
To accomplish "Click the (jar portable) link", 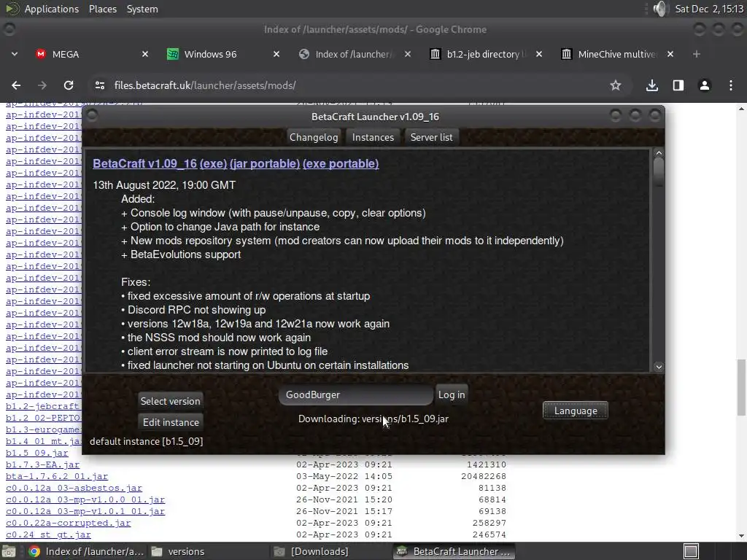I will pyautogui.click(x=264, y=163).
